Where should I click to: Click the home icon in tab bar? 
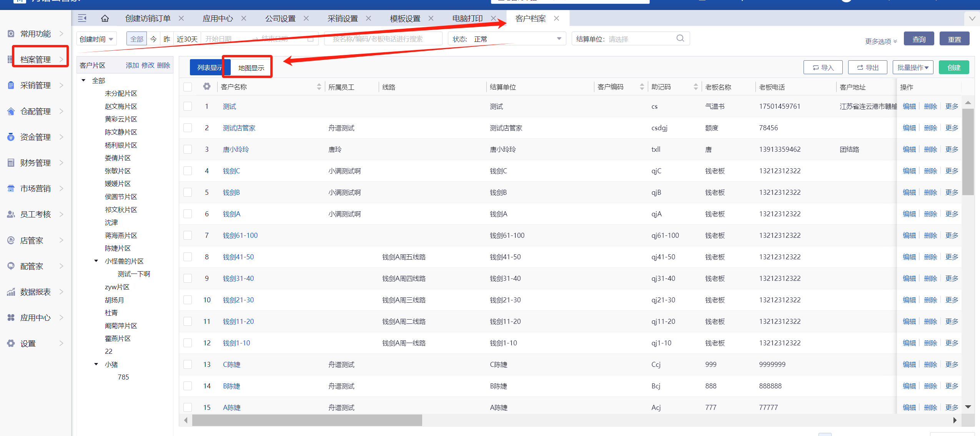105,18
